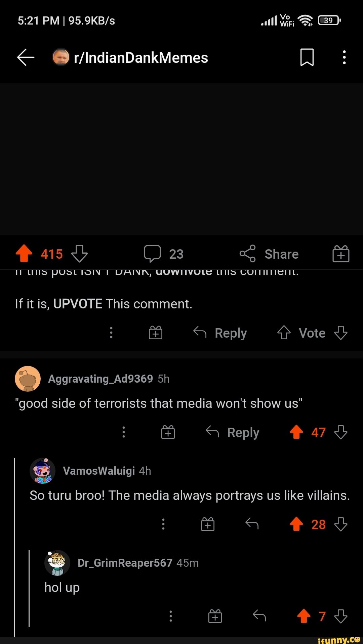Open the post overflow menu at top right
The image size is (363, 644).
[344, 57]
